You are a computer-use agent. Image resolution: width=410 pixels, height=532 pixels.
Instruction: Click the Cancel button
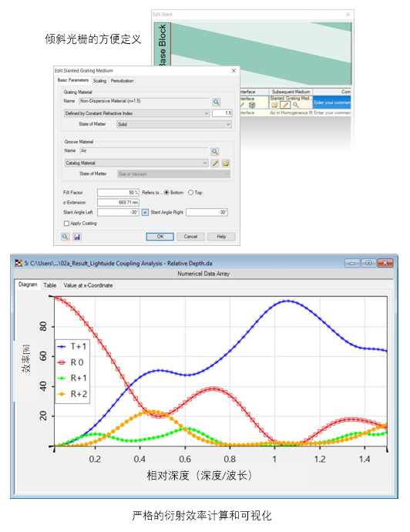pos(190,237)
